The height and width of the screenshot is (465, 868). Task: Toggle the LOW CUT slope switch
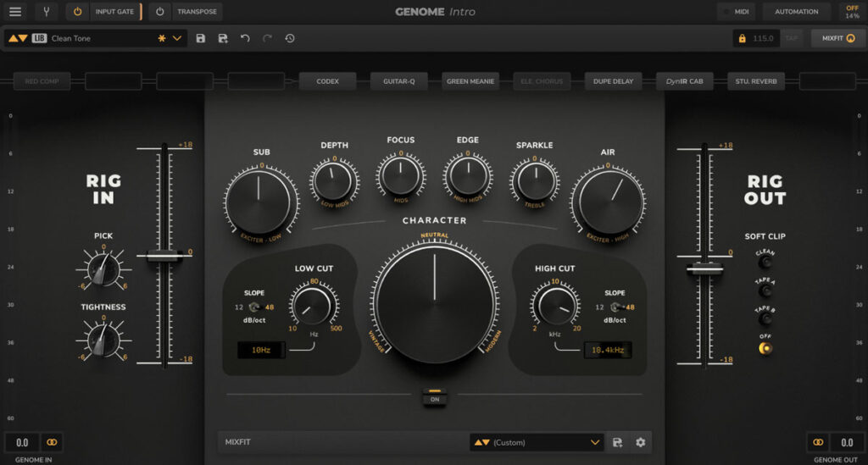tap(254, 307)
